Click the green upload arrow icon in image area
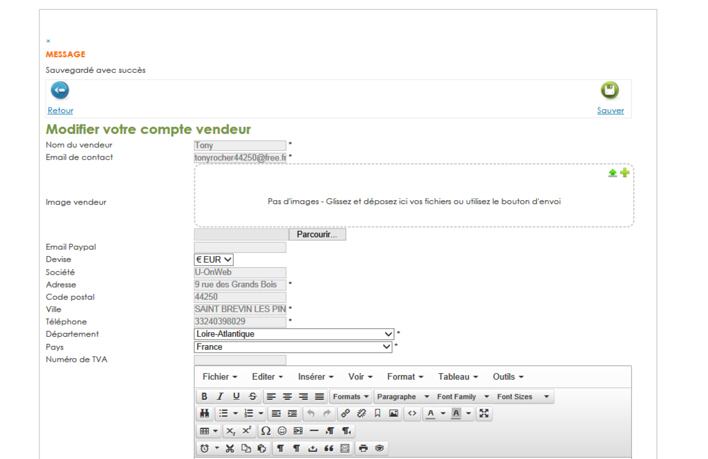 click(x=612, y=173)
